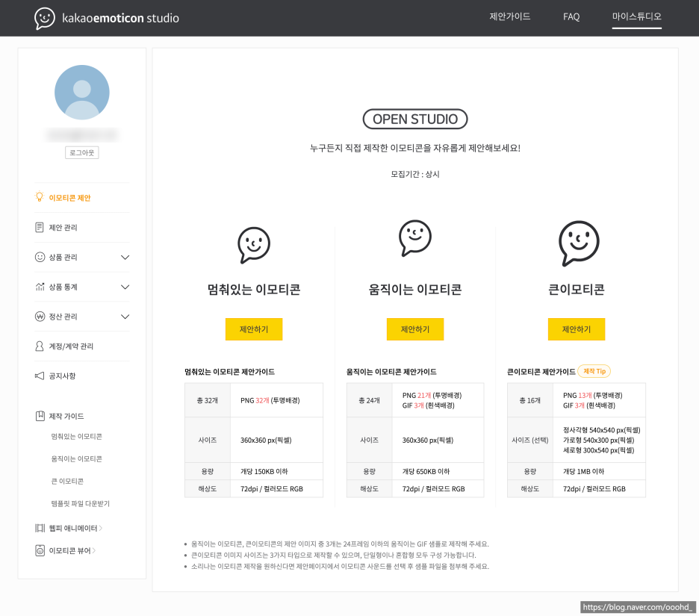Open the 움직이는 이모티콘 guide link in sidebar
This screenshot has width=699, height=616.
point(77,458)
